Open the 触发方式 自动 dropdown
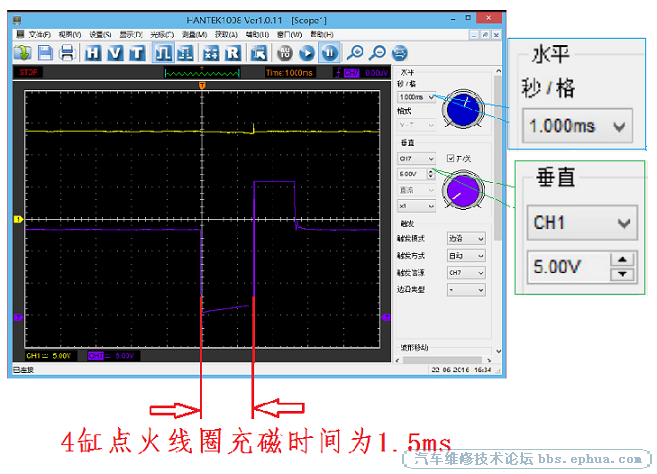Viewport: 657px width, 474px height. (x=466, y=256)
